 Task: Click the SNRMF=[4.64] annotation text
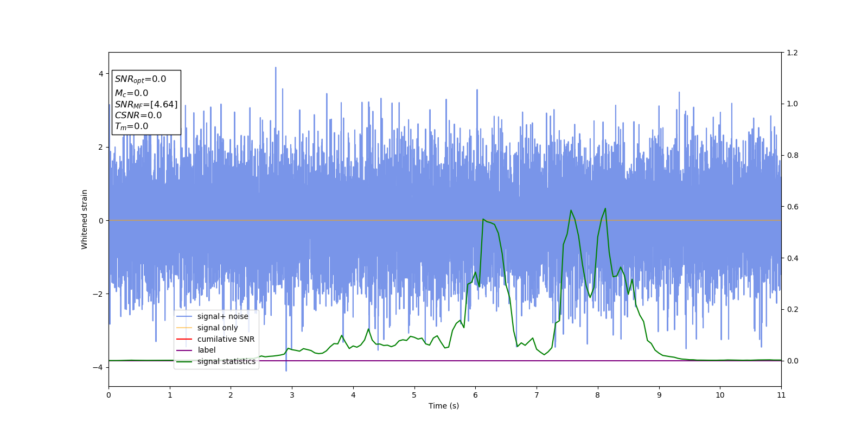(x=146, y=104)
